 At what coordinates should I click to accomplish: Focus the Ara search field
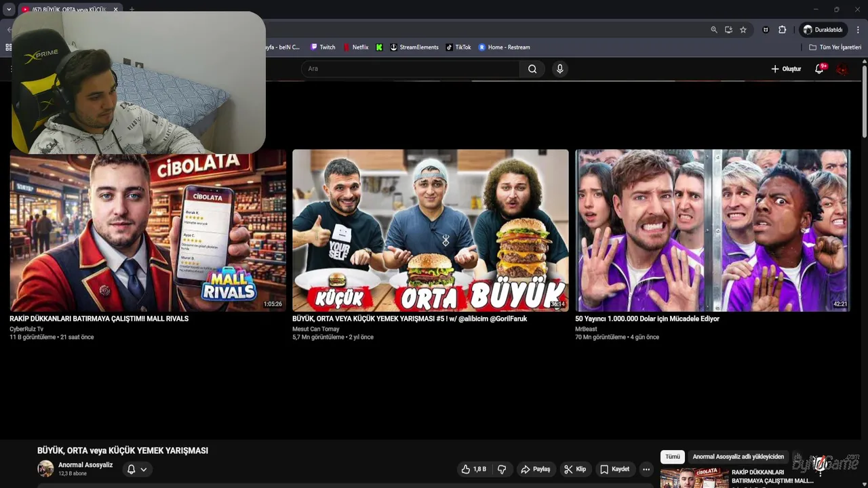click(412, 68)
